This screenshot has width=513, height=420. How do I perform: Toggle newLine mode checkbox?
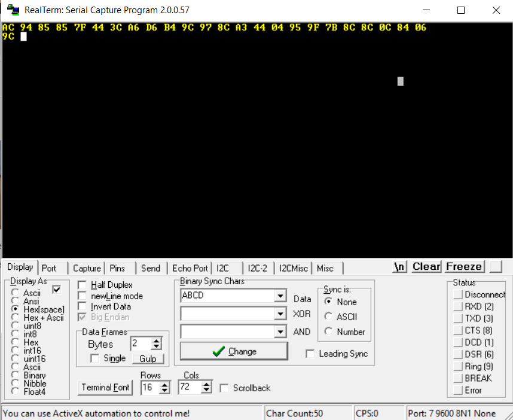coord(82,296)
